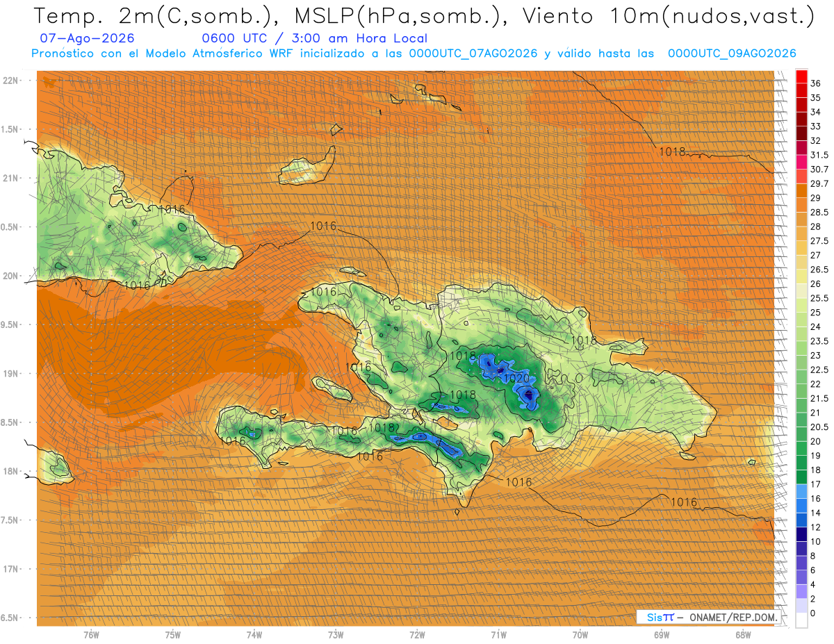Click the legend value '22.5'
Screen dimensions: 834x644
[819, 370]
